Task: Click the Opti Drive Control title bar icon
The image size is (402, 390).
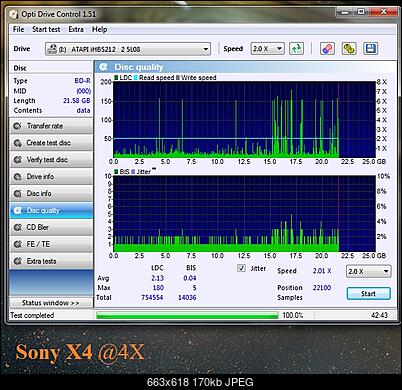Action: point(13,14)
